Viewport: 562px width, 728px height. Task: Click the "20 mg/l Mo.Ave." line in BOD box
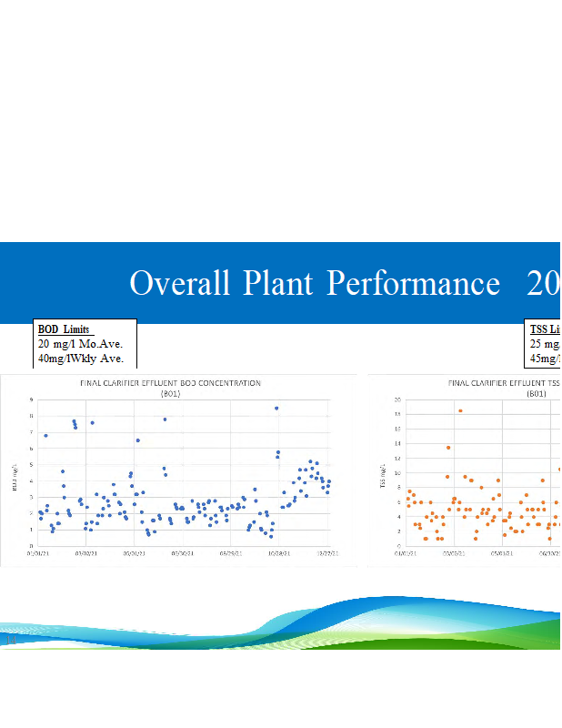(x=80, y=344)
